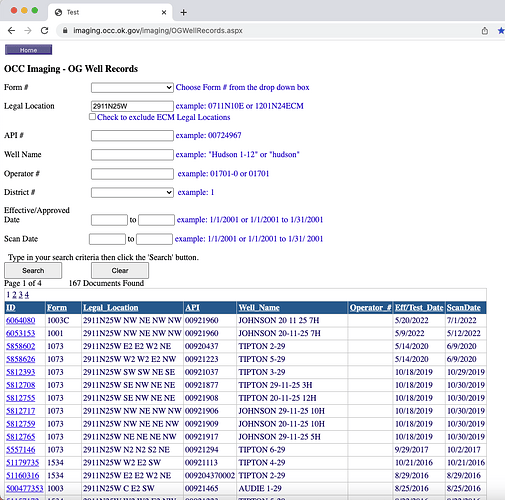Image resolution: width=505 pixels, height=500 pixels.
Task: Click the browser back arrow
Action: 11,31
